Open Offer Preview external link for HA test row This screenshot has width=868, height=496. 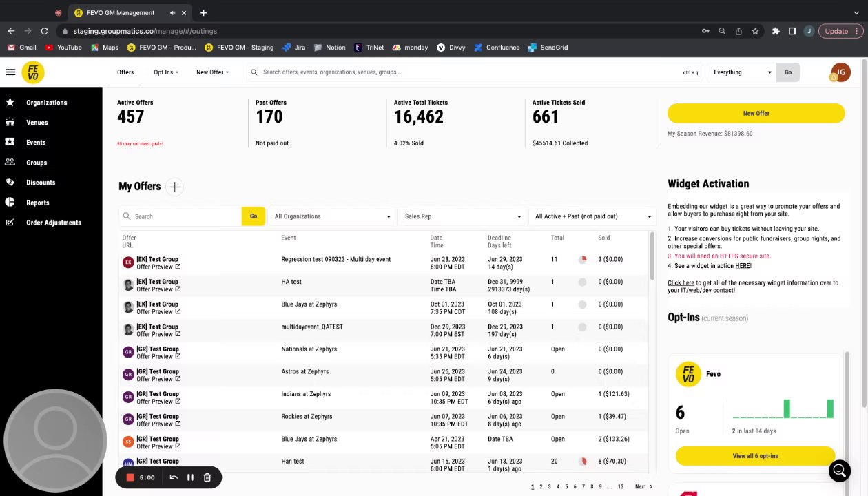coord(178,289)
